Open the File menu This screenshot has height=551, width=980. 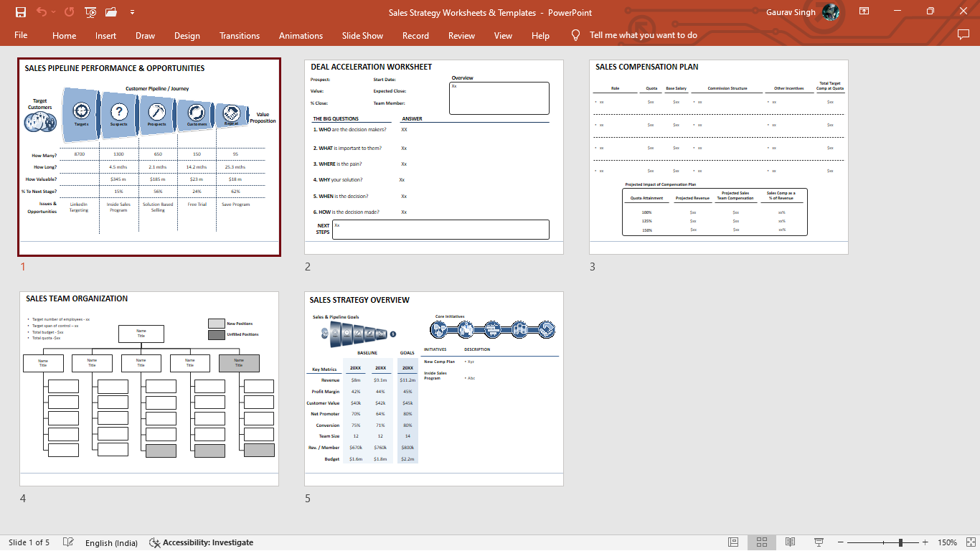point(21,35)
